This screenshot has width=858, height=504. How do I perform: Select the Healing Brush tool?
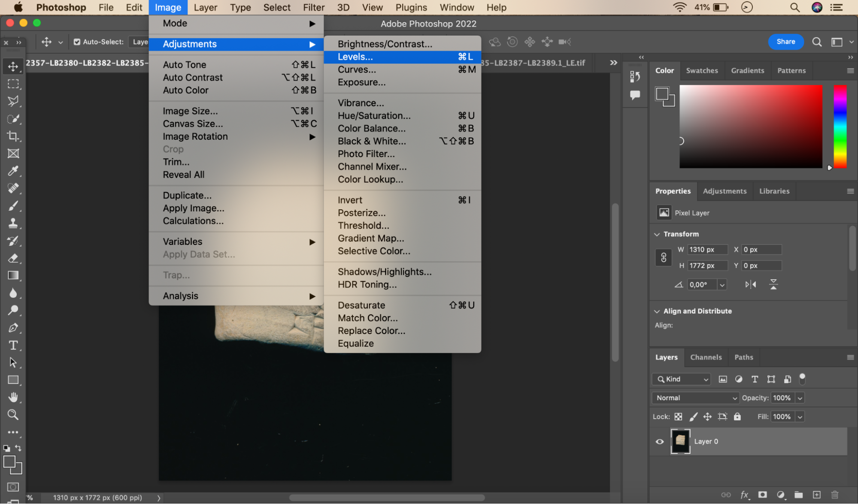[x=13, y=188]
